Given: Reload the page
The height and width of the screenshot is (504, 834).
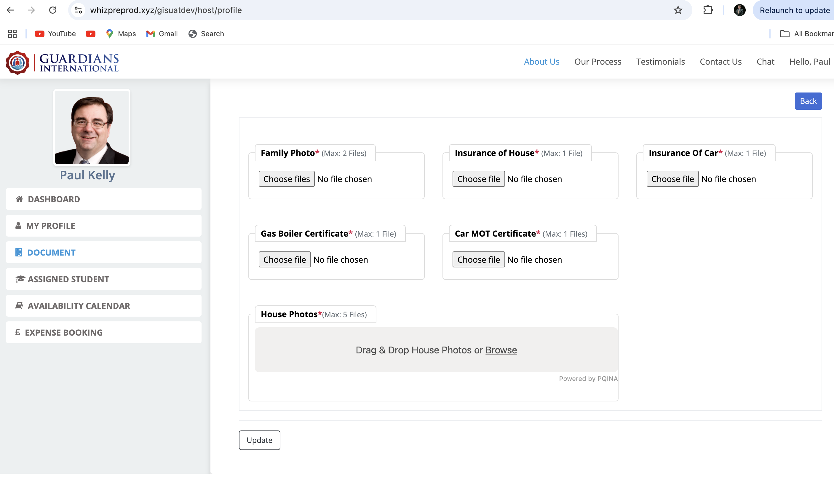Looking at the screenshot, I should [x=53, y=10].
